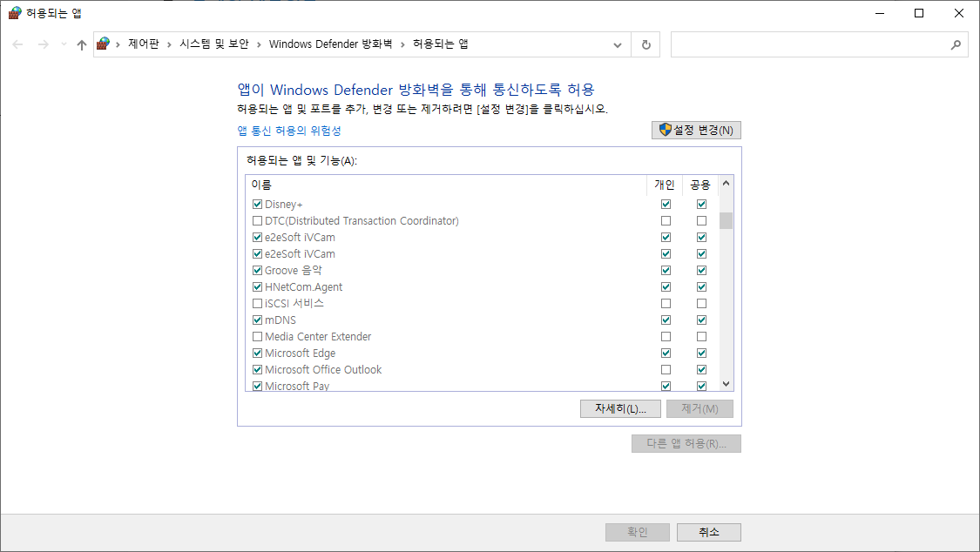Refresh the current page

(x=646, y=45)
